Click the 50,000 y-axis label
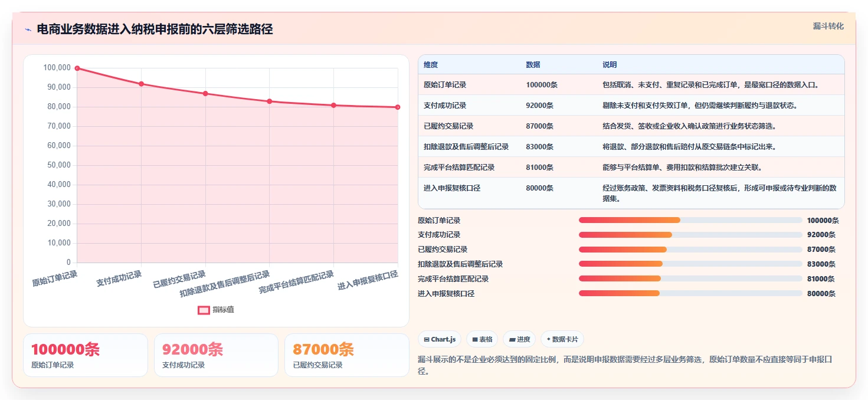The image size is (868, 400). (x=59, y=165)
